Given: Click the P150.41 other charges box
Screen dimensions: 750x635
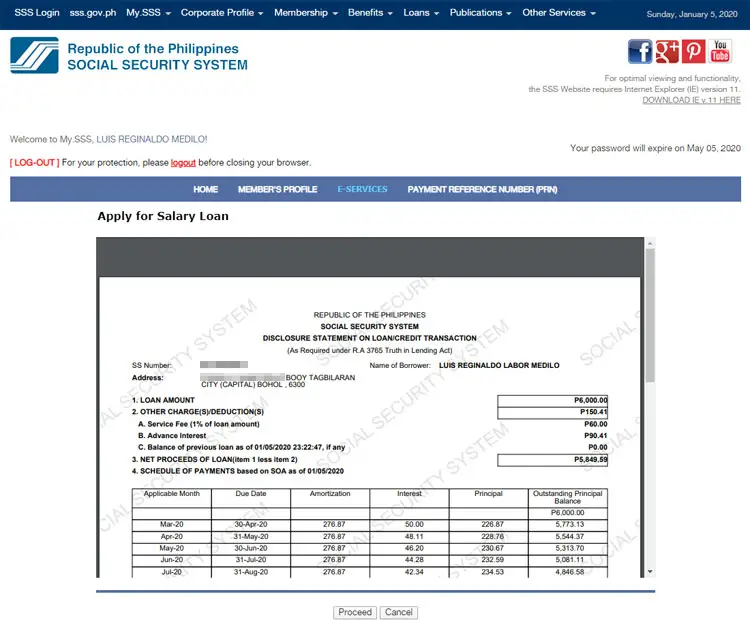Looking at the screenshot, I should (x=552, y=412).
